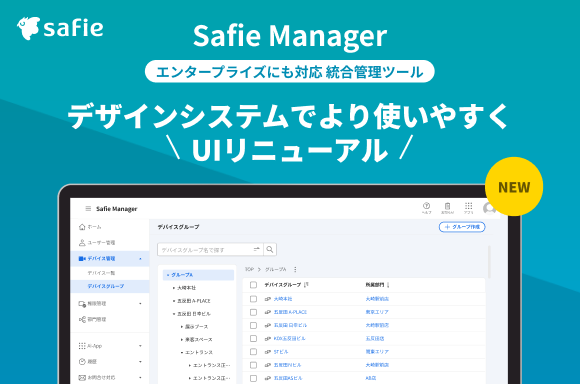Expand the 権限管理 sidebar section arrow
The image size is (580, 384).
(140, 304)
